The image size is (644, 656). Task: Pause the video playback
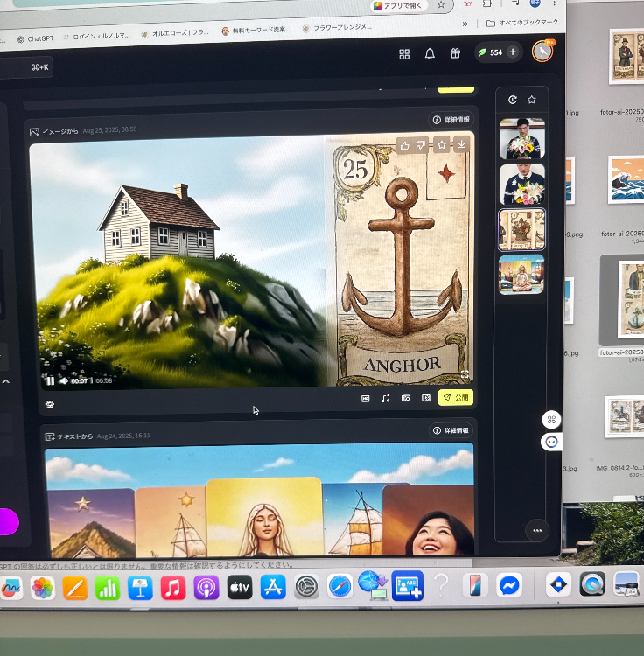[50, 380]
